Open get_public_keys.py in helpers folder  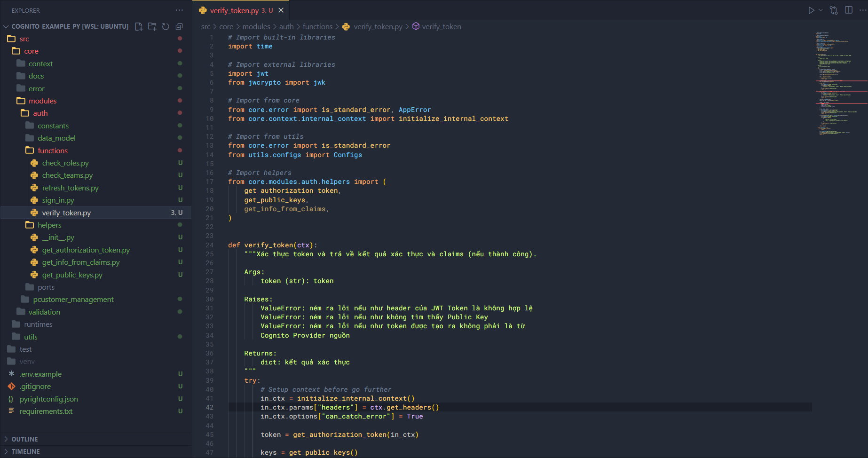[72, 275]
